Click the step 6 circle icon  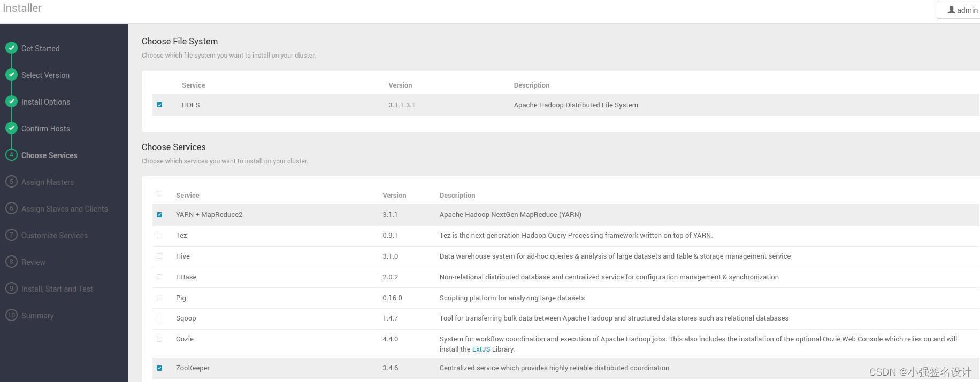[11, 208]
